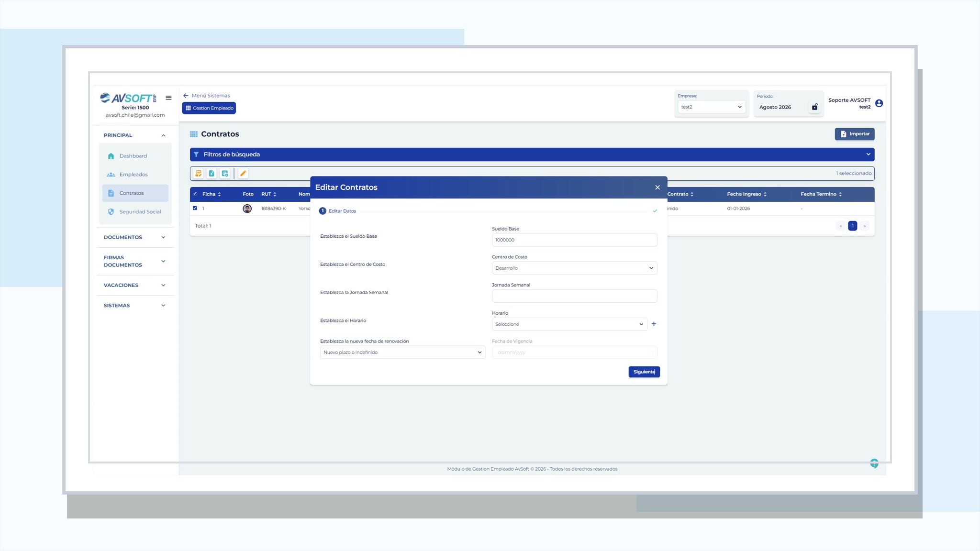Screen dimensions: 980x551
Task: Click the date cell 01-01-2026
Action: click(x=738, y=209)
